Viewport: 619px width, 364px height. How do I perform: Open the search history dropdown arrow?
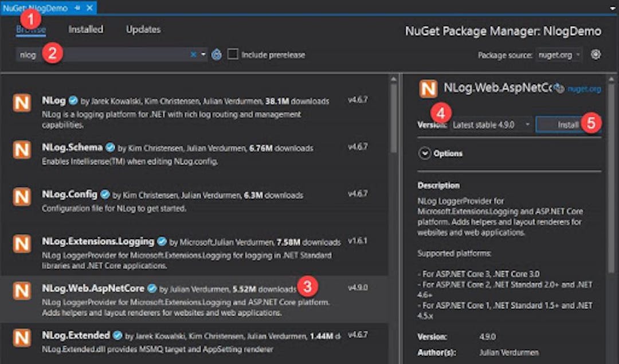click(x=203, y=54)
